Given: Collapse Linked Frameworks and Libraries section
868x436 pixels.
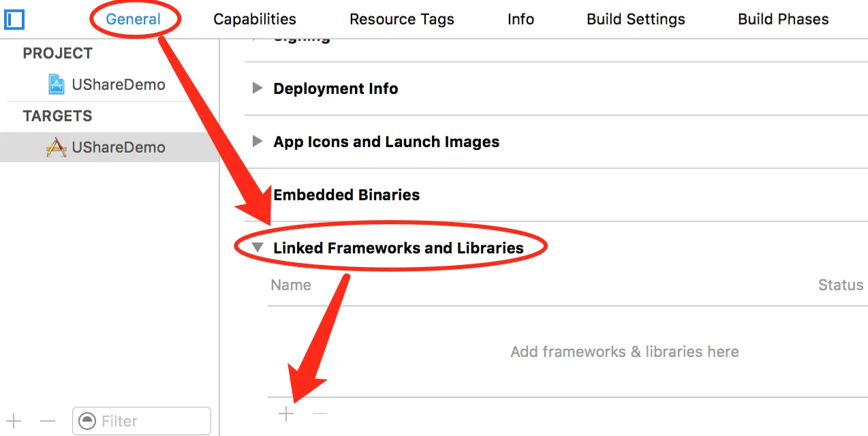Looking at the screenshot, I should click(x=258, y=248).
